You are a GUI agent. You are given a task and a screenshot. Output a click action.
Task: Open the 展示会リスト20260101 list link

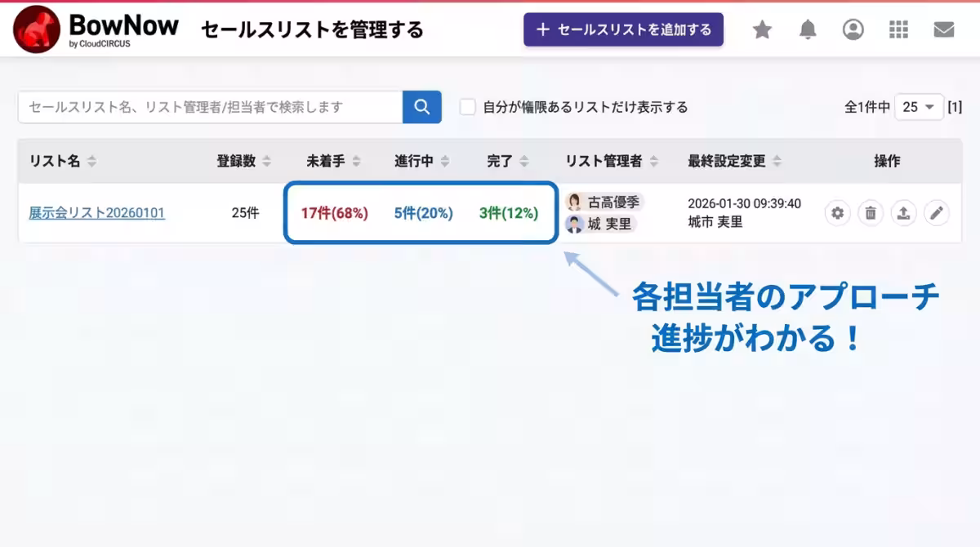click(x=96, y=213)
